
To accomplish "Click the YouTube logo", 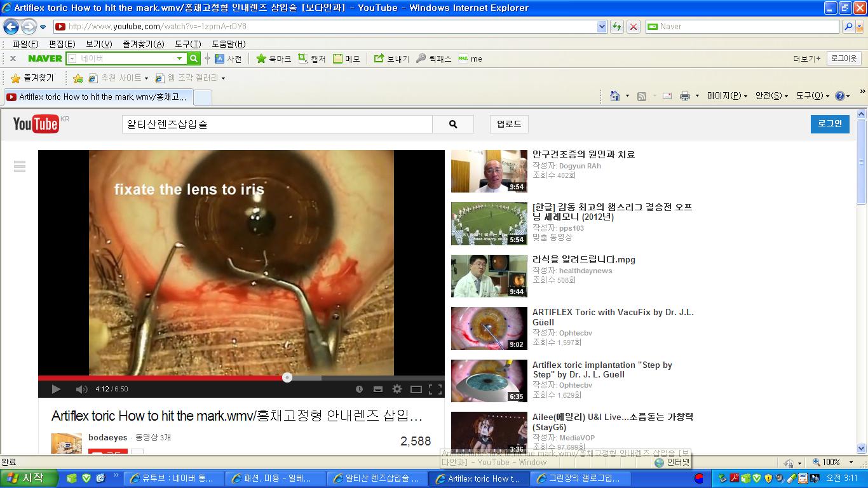I will point(36,124).
